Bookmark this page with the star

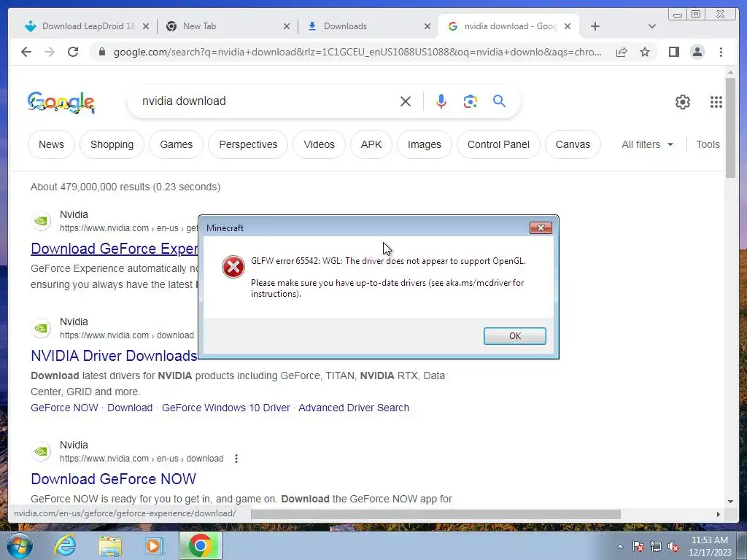[x=645, y=52]
